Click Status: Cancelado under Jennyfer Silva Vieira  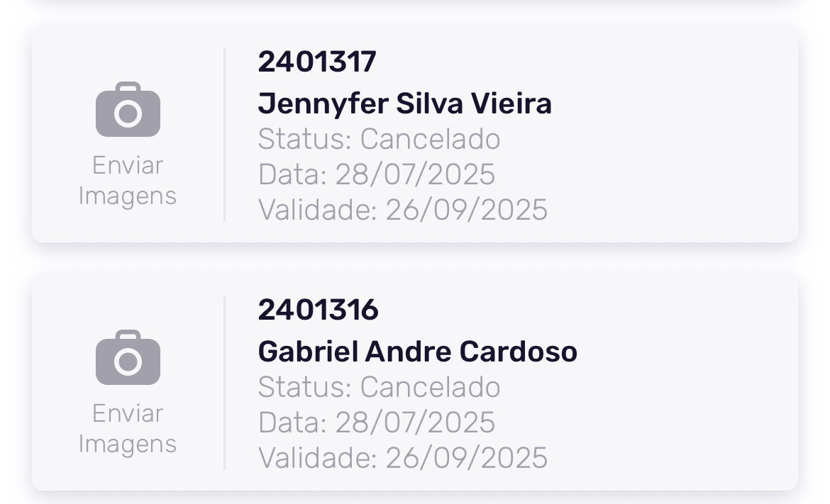coord(379,140)
